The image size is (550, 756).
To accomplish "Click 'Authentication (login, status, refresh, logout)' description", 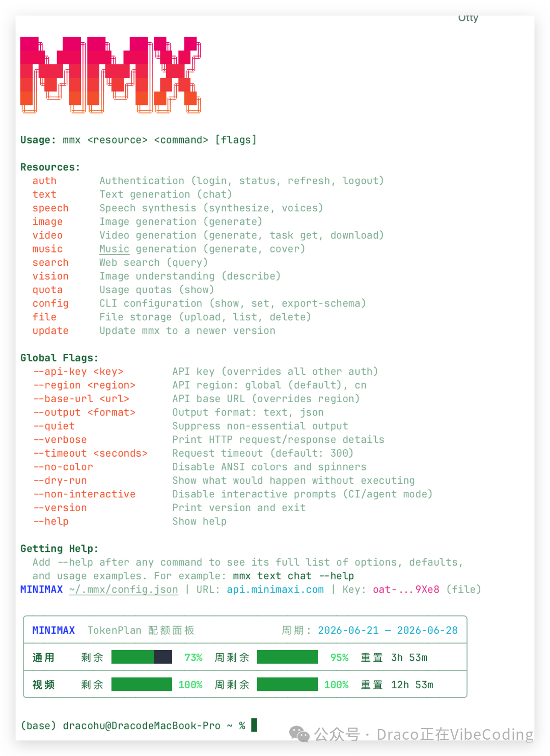I will (241, 181).
